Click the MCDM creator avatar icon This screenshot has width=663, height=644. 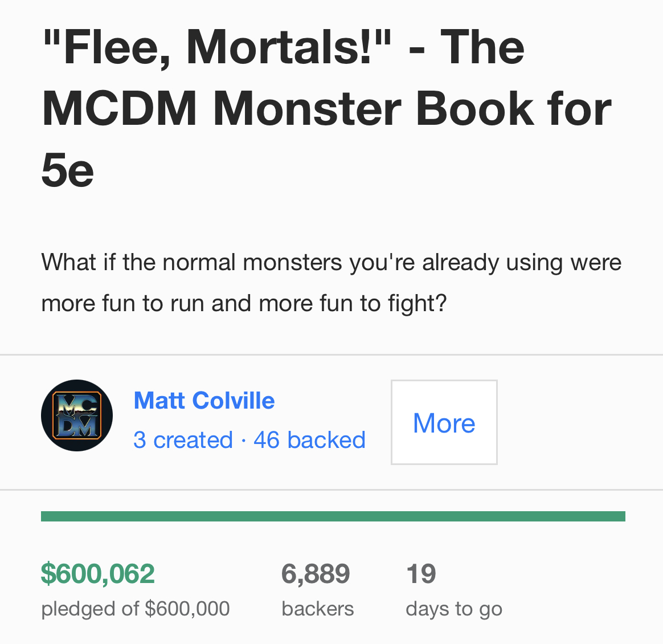77,415
